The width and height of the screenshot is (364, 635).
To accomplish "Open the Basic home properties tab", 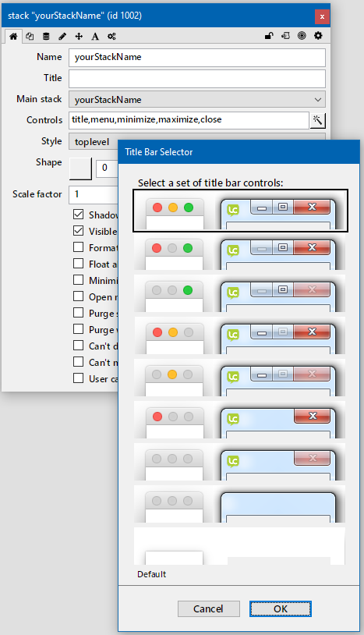I will coord(13,37).
